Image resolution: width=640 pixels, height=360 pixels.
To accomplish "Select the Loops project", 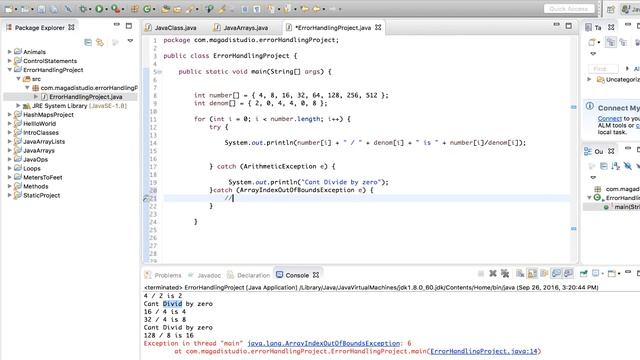I will click(32, 169).
